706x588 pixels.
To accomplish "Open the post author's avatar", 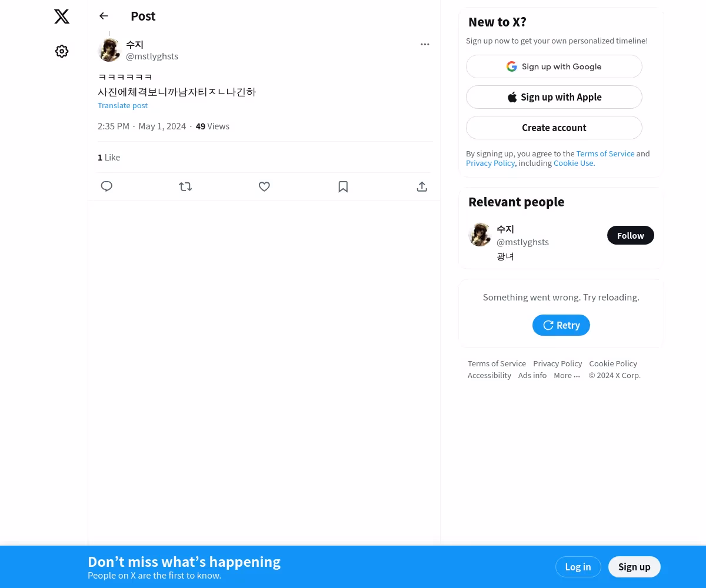I will (109, 50).
